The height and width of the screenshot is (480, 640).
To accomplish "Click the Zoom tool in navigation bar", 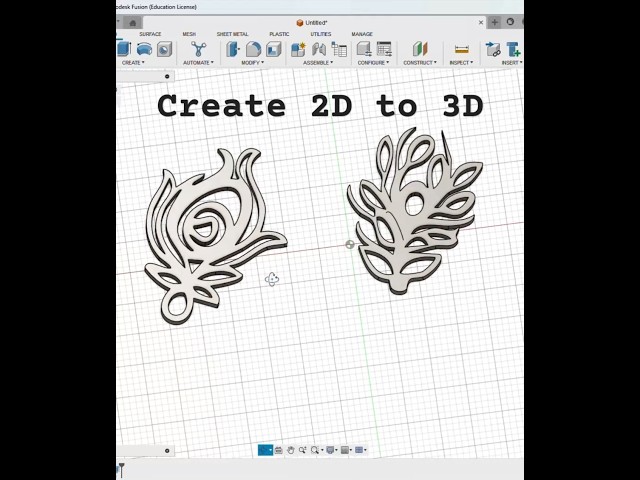I will (302, 450).
